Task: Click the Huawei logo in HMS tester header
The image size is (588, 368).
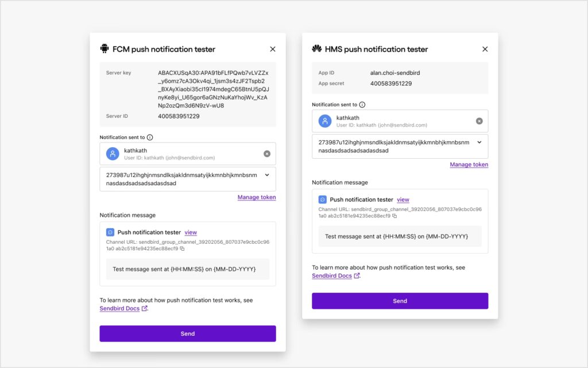Action: (316, 49)
